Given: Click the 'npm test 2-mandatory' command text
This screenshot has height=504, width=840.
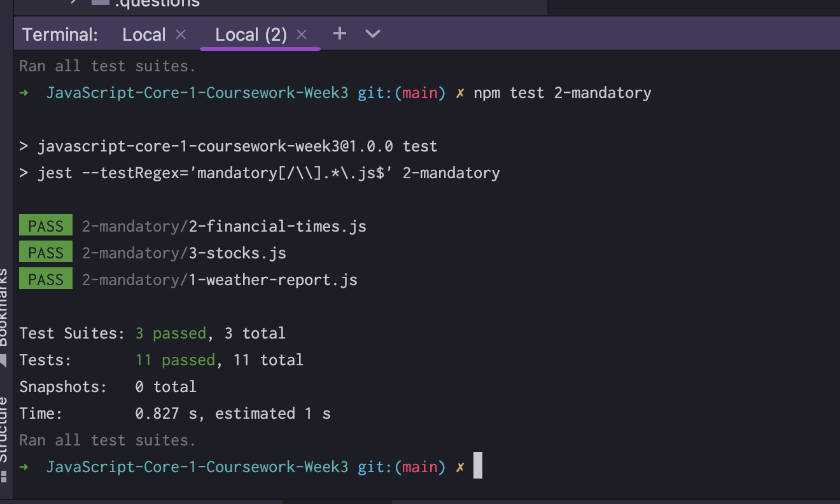Looking at the screenshot, I should (563, 93).
